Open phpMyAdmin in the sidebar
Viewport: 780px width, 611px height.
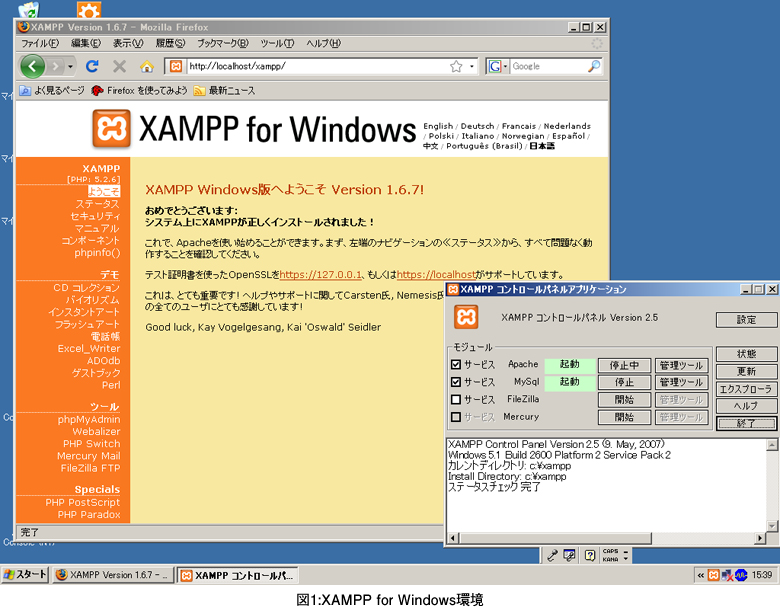89,419
